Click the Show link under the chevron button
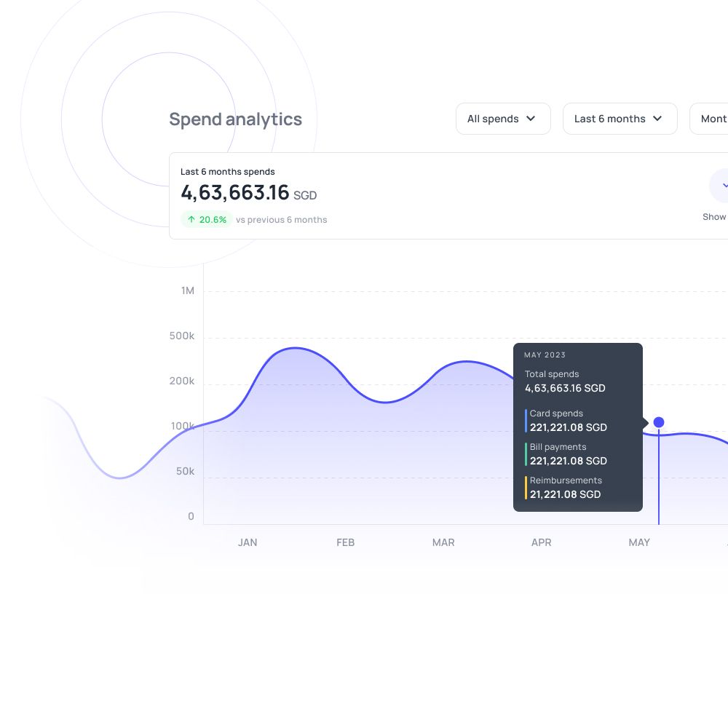The height and width of the screenshot is (728, 728). point(714,216)
